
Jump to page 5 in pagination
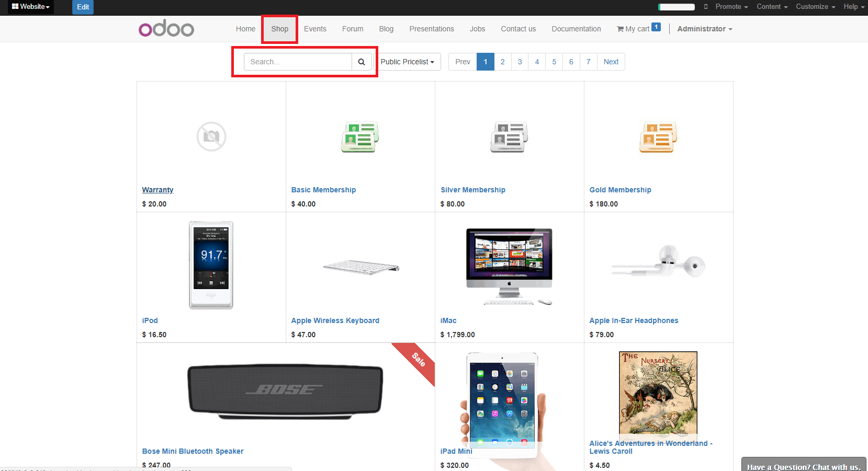pyautogui.click(x=554, y=62)
